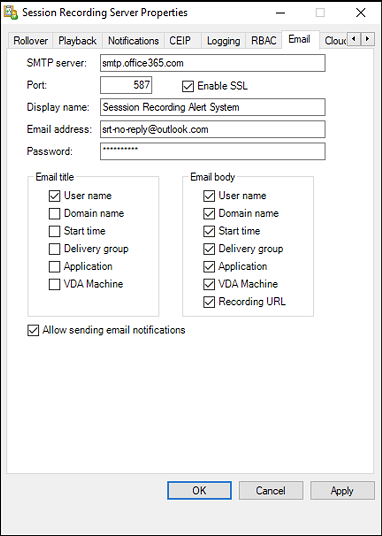Click the Cancel button
Image resolution: width=382 pixels, height=536 pixels.
point(271,491)
